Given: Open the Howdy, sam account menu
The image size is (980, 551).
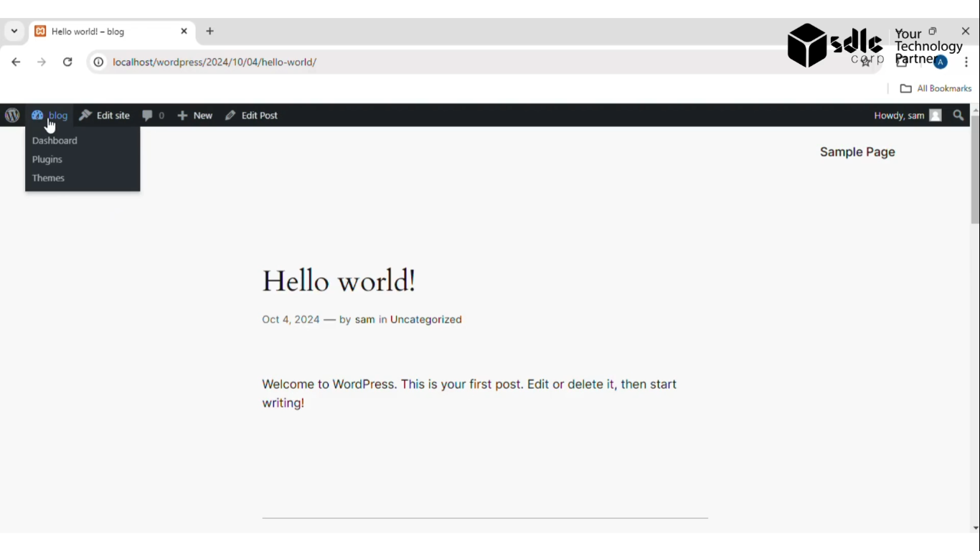Looking at the screenshot, I should (x=908, y=115).
